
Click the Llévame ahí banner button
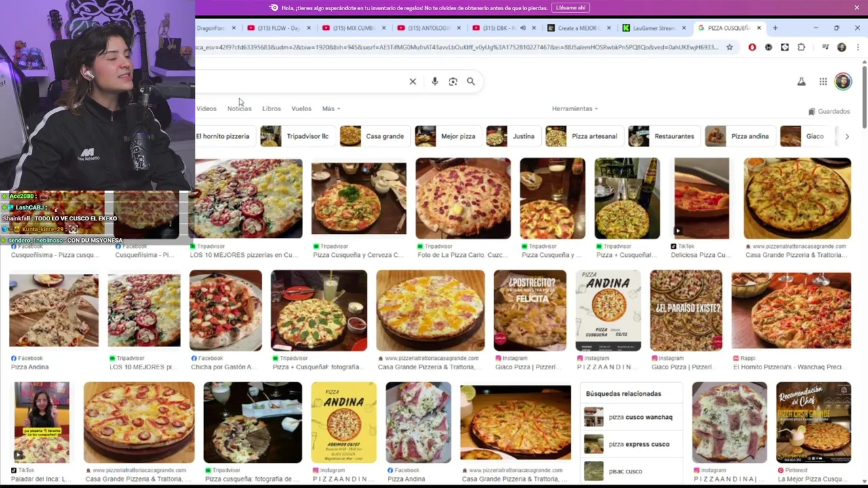570,7
